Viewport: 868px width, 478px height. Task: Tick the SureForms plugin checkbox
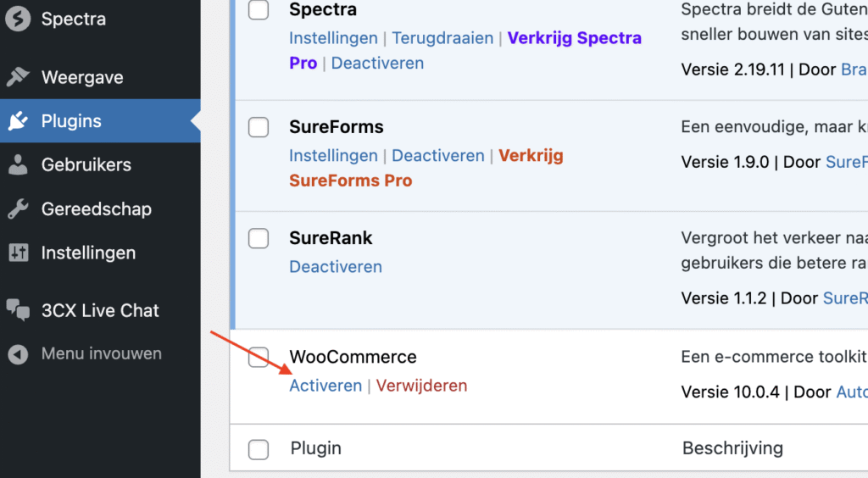(259, 127)
